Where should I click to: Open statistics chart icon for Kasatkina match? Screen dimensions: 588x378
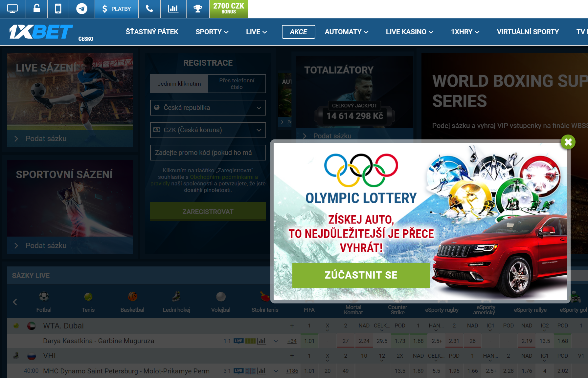pos(261,341)
